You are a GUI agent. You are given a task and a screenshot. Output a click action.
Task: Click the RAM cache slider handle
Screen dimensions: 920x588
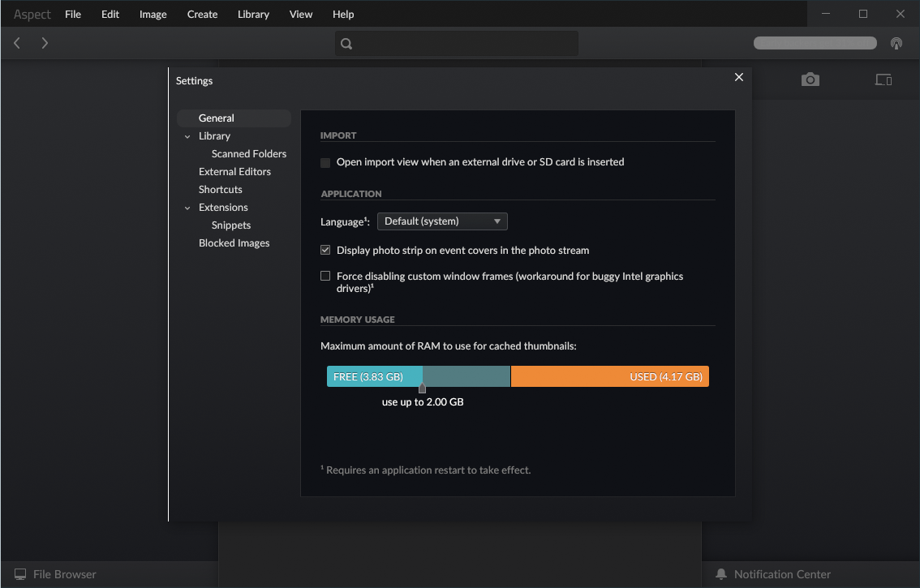click(422, 388)
